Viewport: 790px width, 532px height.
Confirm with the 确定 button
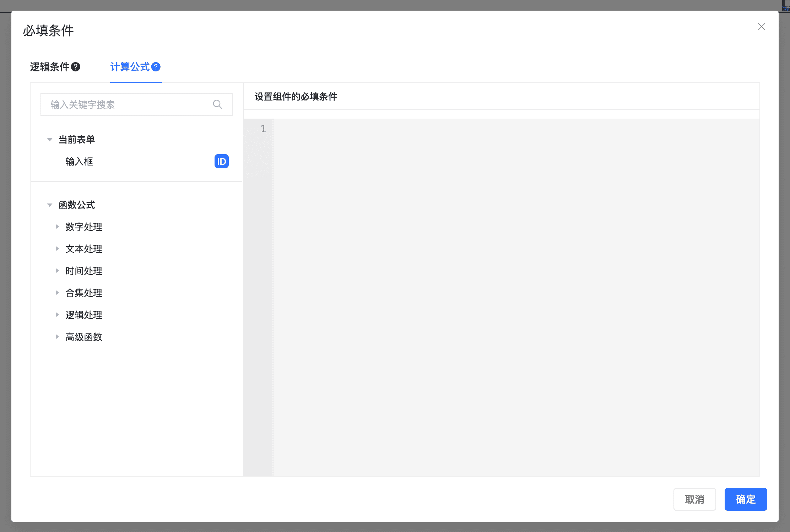745,499
